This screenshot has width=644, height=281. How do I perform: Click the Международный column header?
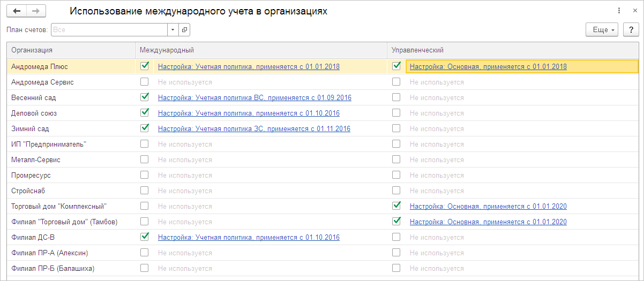click(260, 50)
